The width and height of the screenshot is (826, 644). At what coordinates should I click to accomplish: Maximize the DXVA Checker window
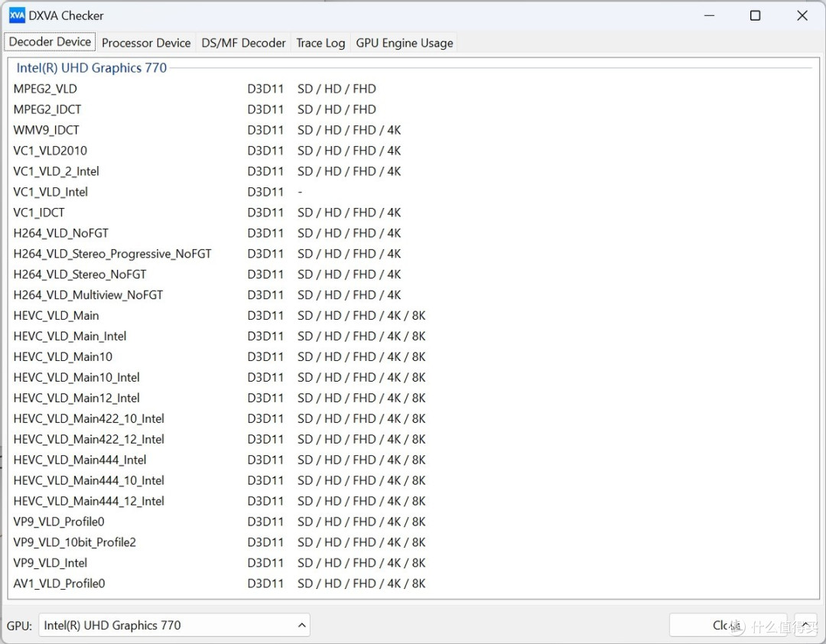point(755,15)
